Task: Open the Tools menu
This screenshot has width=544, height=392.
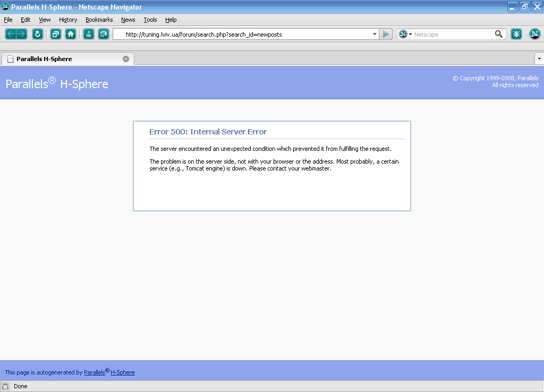Action: (150, 20)
